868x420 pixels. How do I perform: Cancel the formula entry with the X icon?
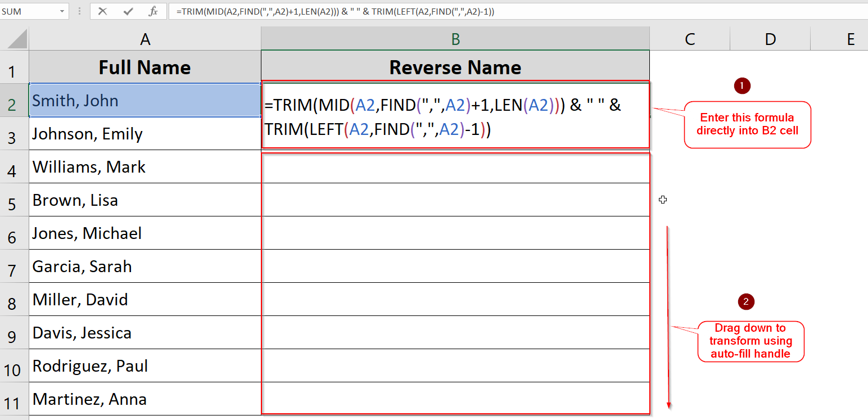tap(102, 11)
